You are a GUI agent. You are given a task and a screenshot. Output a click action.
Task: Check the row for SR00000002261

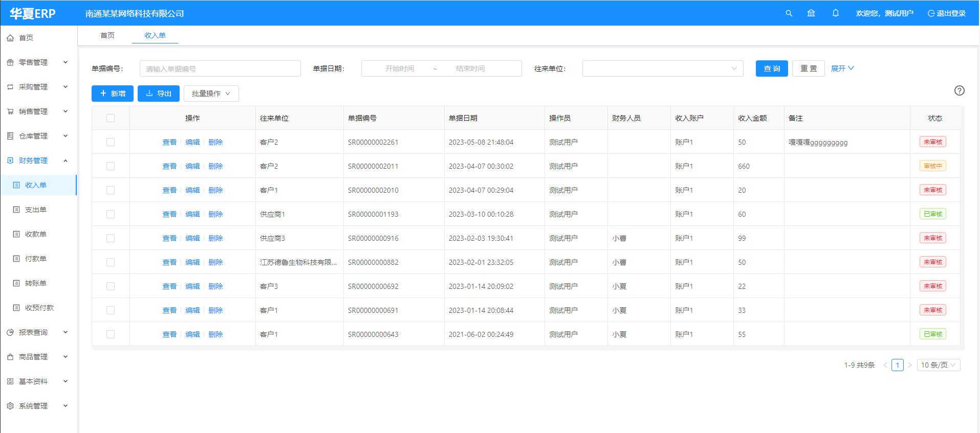(111, 142)
